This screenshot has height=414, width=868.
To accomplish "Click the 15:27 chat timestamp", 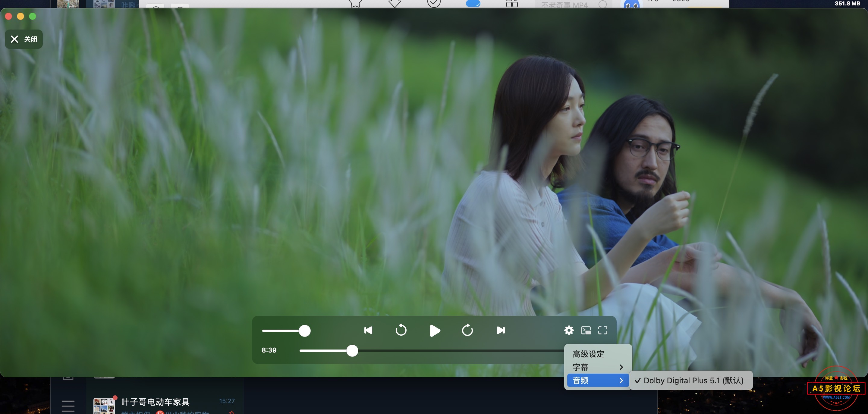I will click(x=227, y=401).
